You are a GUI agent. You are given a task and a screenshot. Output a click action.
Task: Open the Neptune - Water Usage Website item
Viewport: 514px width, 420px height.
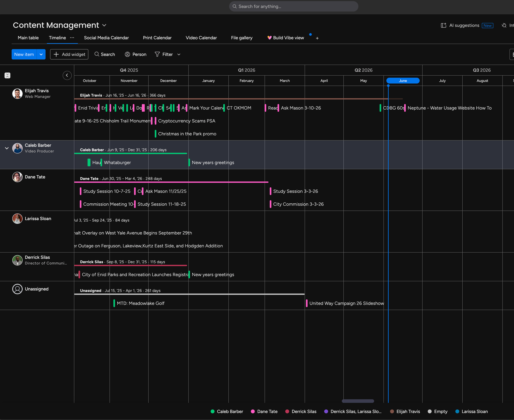pyautogui.click(x=448, y=108)
